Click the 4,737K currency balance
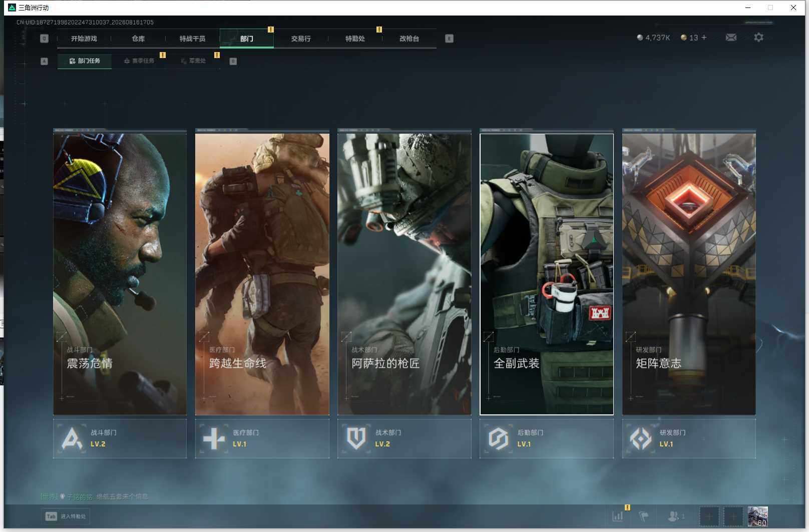 [x=653, y=38]
